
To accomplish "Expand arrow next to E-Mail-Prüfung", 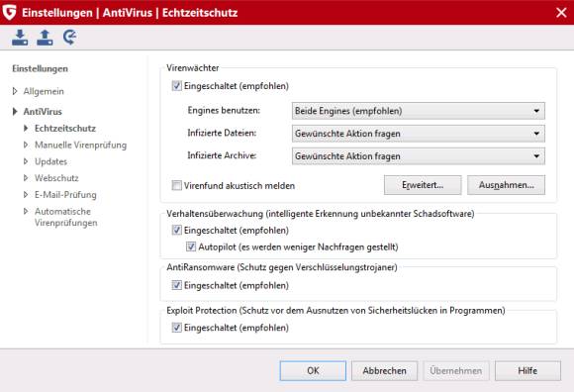I will [x=26, y=194].
